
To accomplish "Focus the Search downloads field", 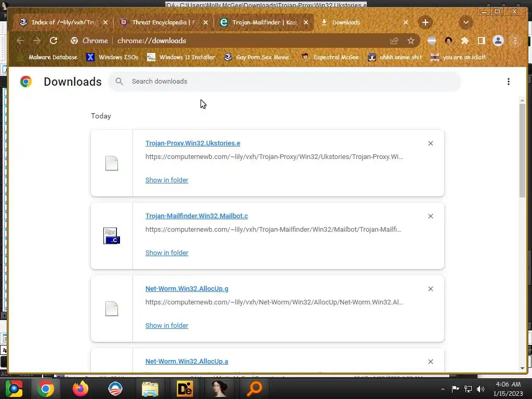I will [284, 82].
